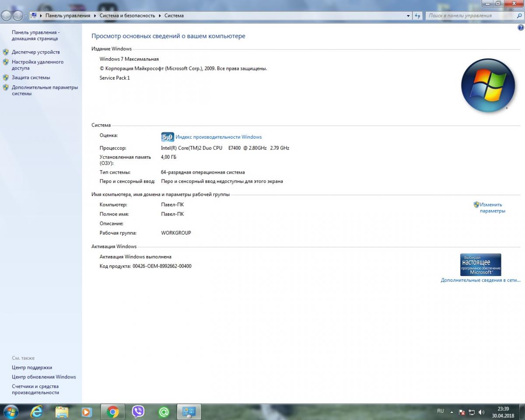This screenshot has width=525, height=420.
Task: Open the Windows Start menu orb
Action: point(10,412)
